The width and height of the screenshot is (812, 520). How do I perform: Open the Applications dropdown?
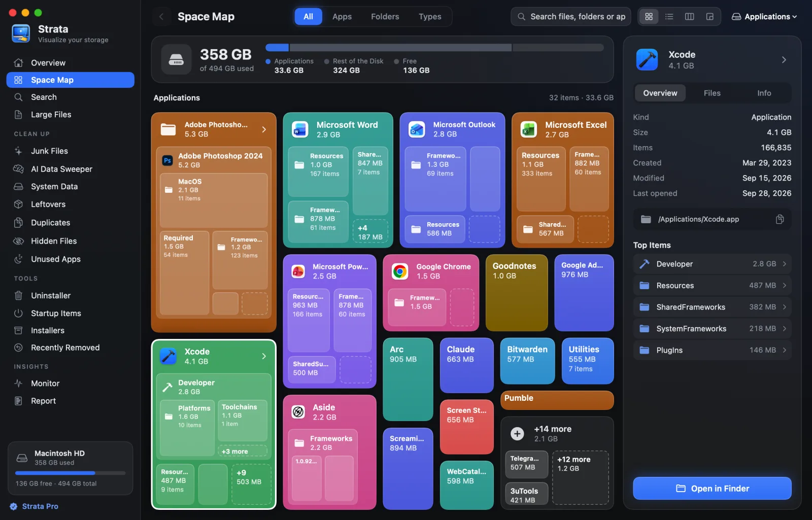764,17
